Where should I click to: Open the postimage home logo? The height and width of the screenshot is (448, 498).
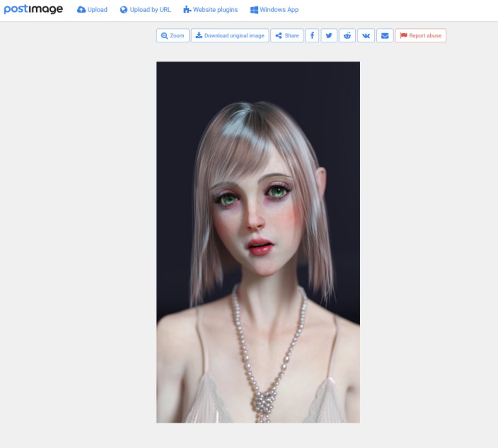[33, 9]
